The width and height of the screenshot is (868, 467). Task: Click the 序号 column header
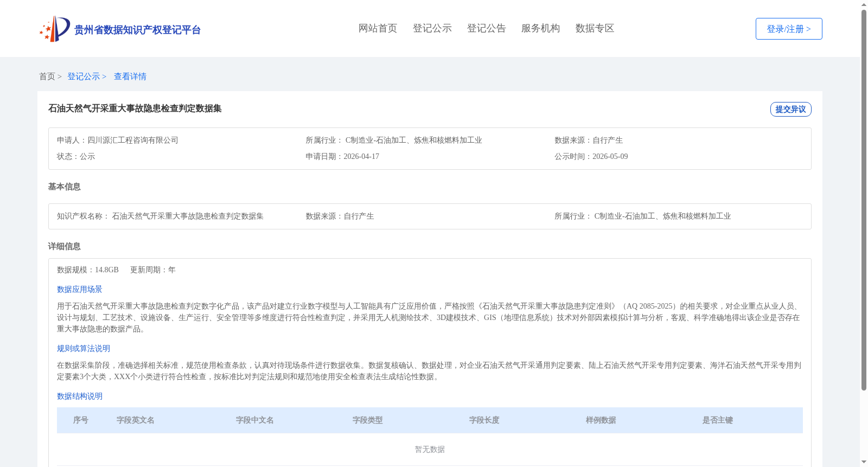(x=81, y=420)
